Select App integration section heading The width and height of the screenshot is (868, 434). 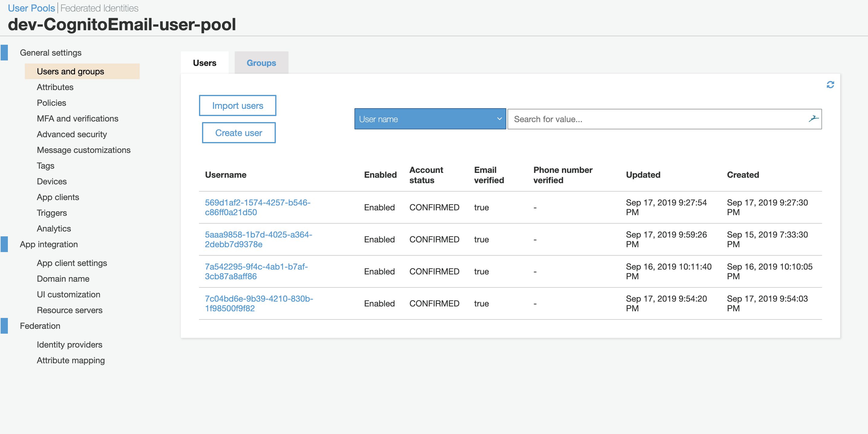49,245
